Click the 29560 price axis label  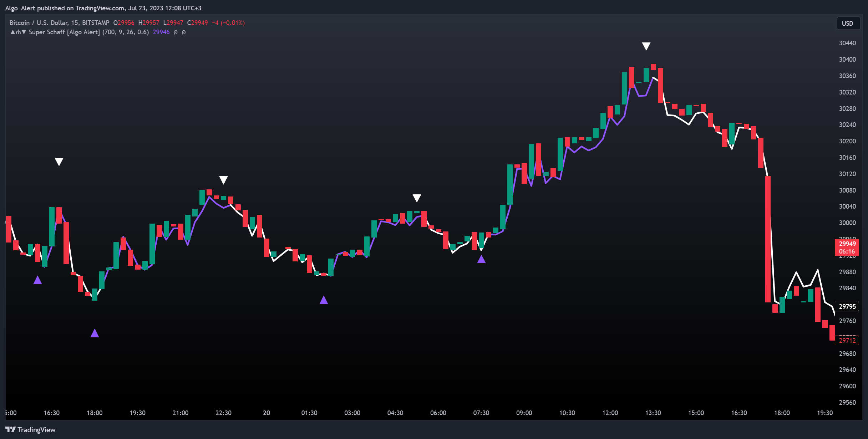point(847,403)
